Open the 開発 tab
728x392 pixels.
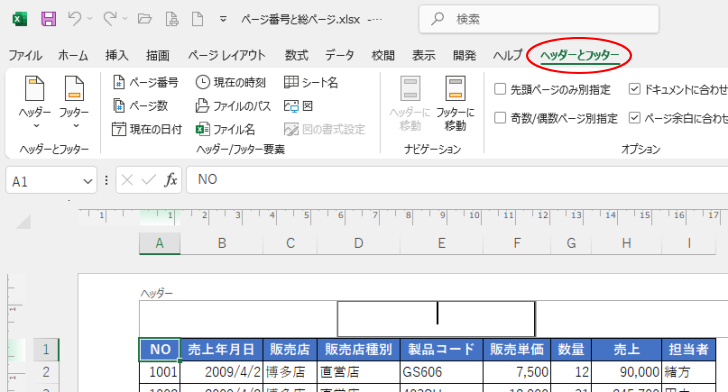coord(464,56)
